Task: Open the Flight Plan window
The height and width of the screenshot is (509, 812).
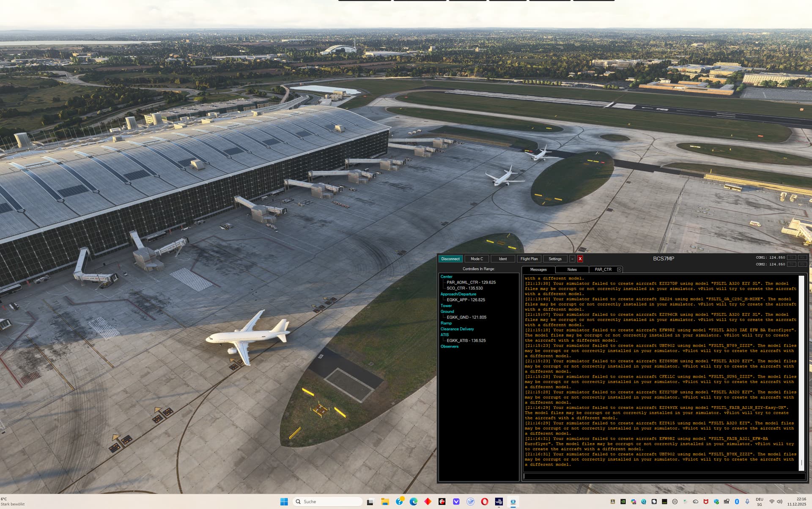Action: coord(529,259)
